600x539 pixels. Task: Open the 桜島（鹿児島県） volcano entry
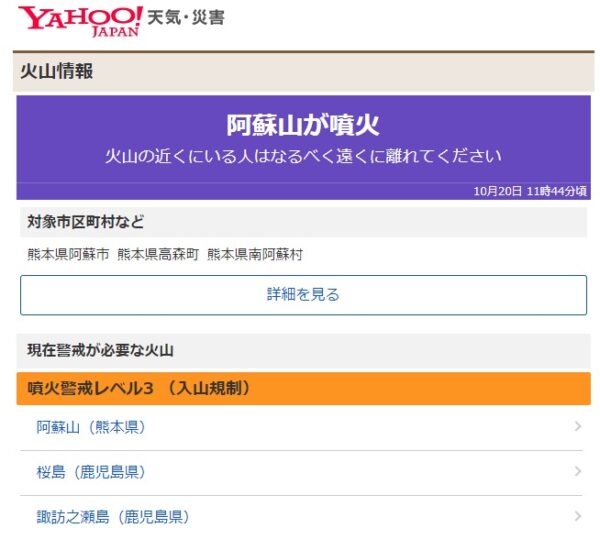91,472
